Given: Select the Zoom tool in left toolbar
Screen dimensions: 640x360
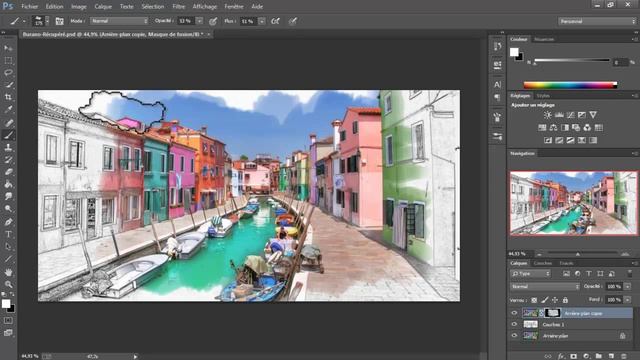Looking at the screenshot, I should 8,284.
